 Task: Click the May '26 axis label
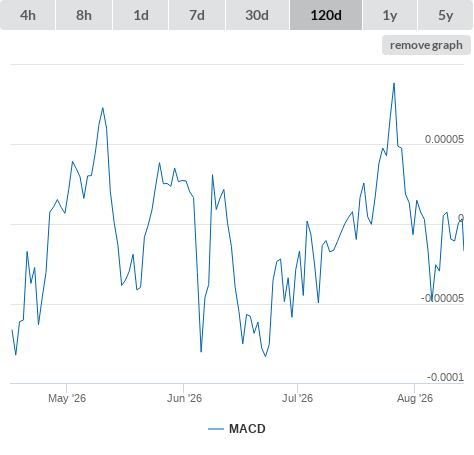click(67, 398)
